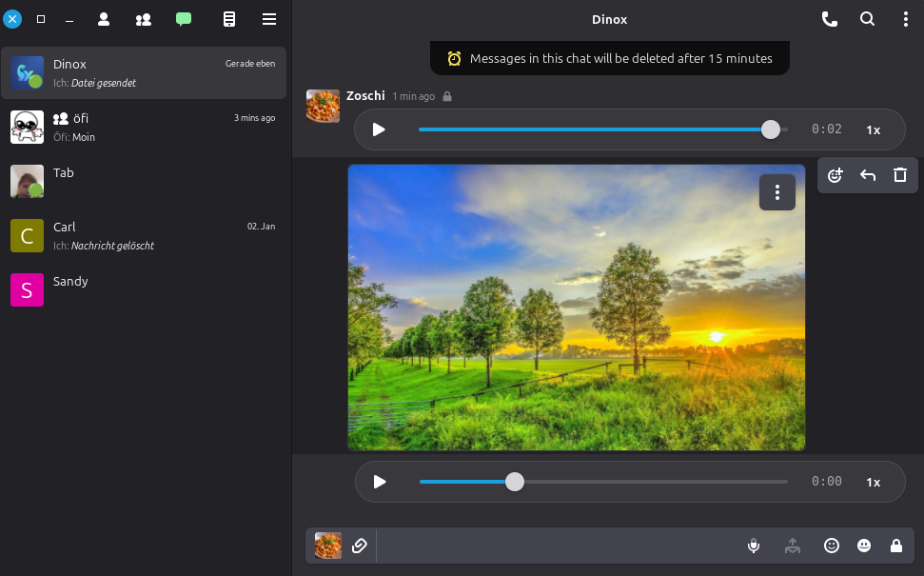Click the sender name Zoschi
The image size is (924, 576).
(365, 95)
